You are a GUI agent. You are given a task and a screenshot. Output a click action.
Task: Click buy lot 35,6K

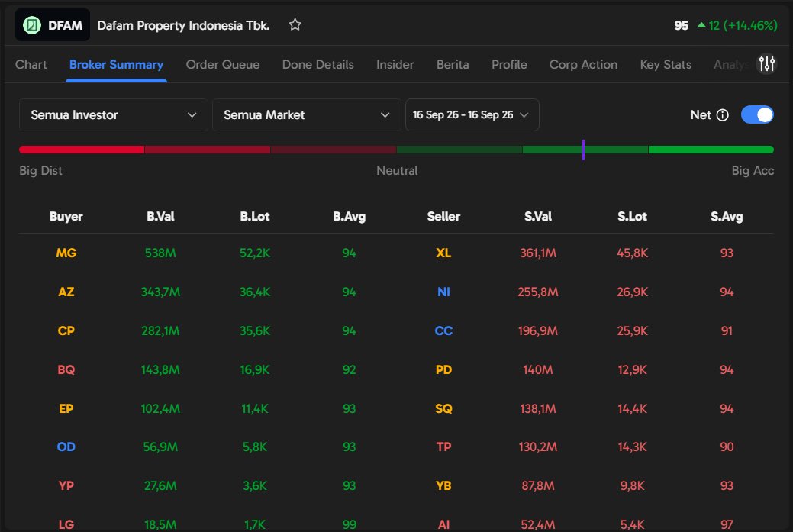(255, 330)
